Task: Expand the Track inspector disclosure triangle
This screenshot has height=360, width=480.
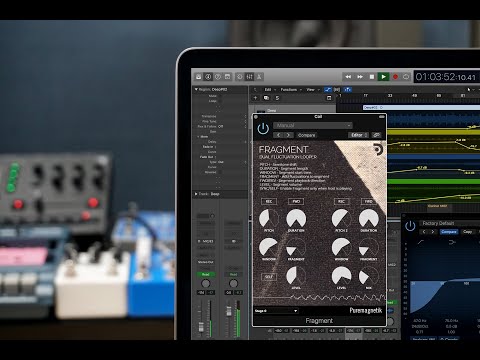Action: [196, 194]
